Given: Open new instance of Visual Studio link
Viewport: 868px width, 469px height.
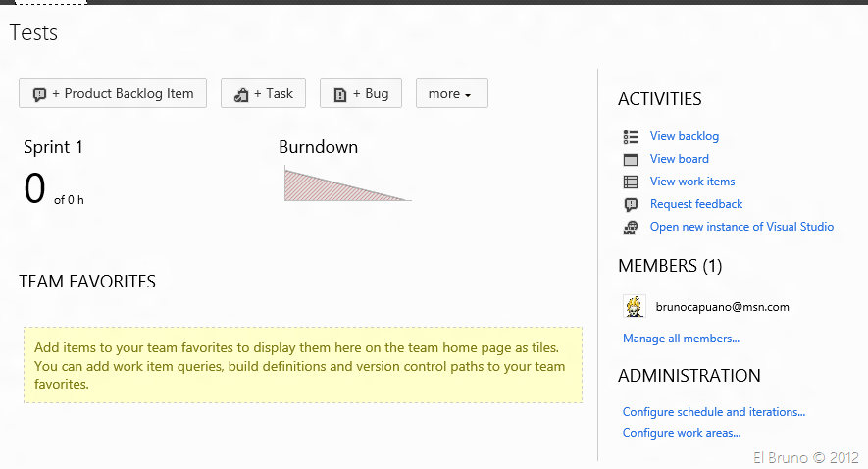Looking at the screenshot, I should (x=741, y=227).
